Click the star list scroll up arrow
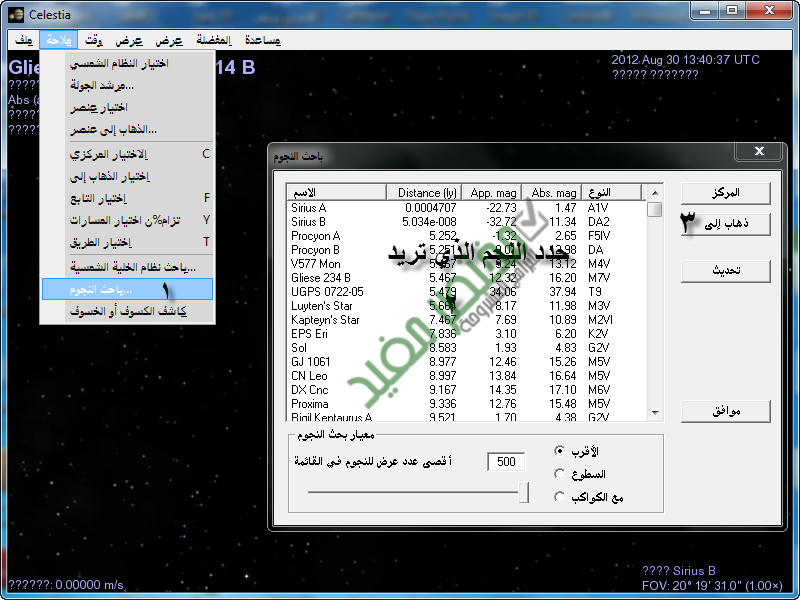 (655, 193)
